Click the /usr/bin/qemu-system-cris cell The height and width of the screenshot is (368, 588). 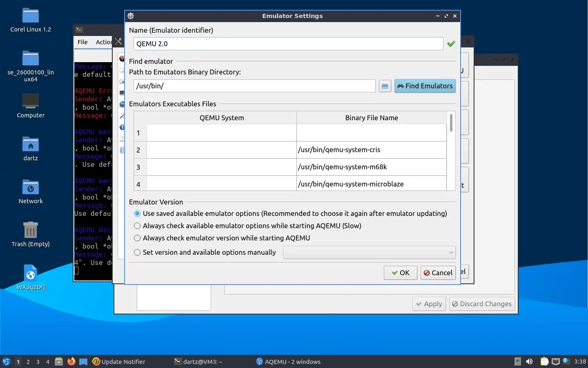coord(372,150)
